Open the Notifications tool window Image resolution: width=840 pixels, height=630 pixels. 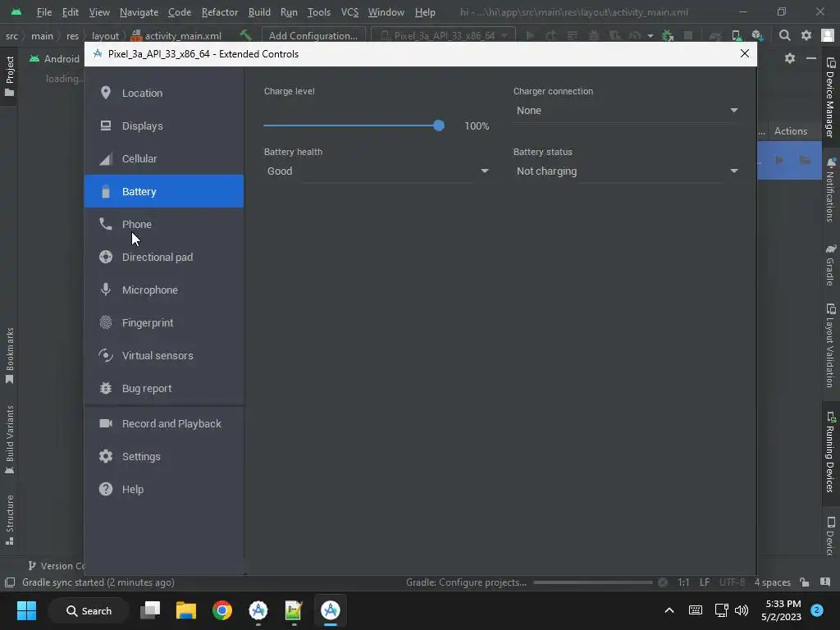830,189
